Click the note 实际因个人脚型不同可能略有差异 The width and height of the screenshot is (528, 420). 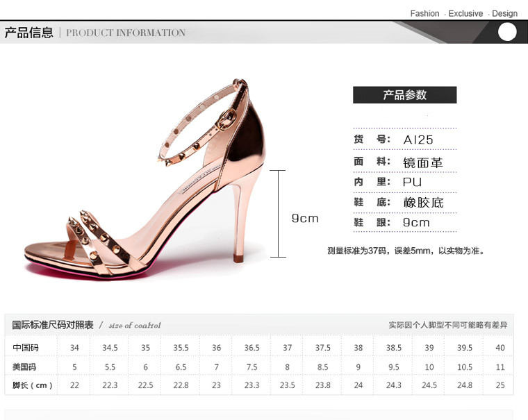448,325
